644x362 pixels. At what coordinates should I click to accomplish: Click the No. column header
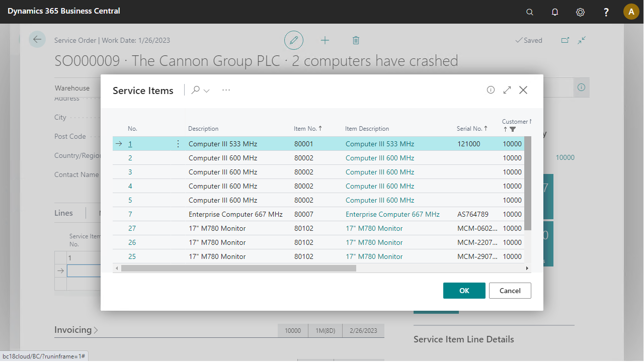coord(132,129)
